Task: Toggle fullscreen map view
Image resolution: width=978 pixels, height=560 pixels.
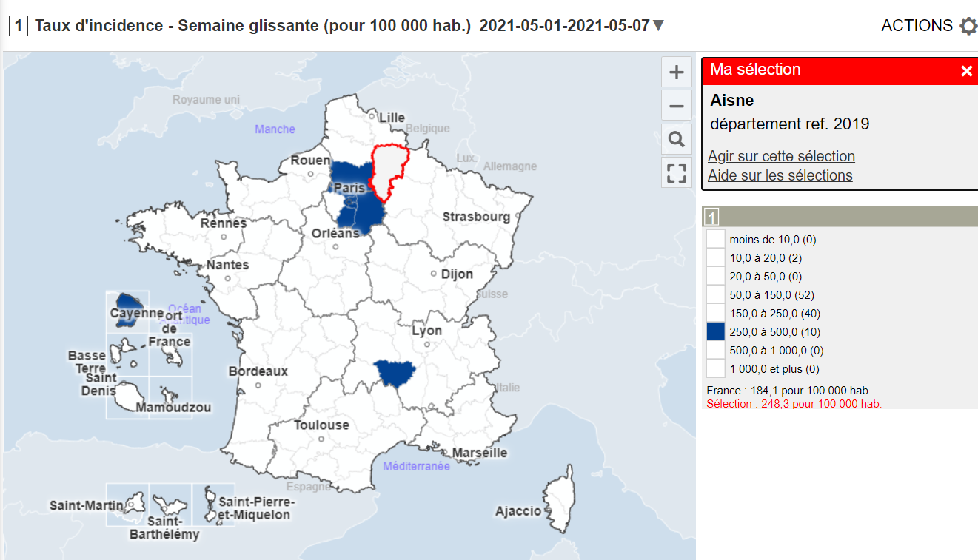Action: (x=676, y=173)
